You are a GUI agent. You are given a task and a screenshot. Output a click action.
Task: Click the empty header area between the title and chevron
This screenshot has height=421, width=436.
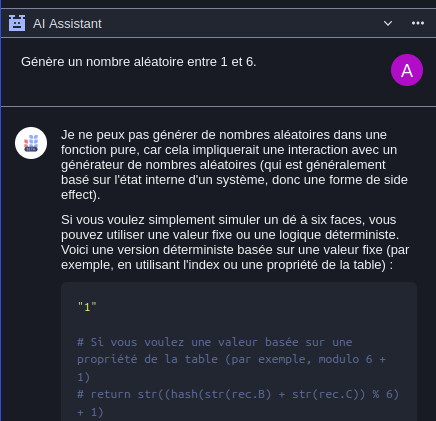click(242, 23)
